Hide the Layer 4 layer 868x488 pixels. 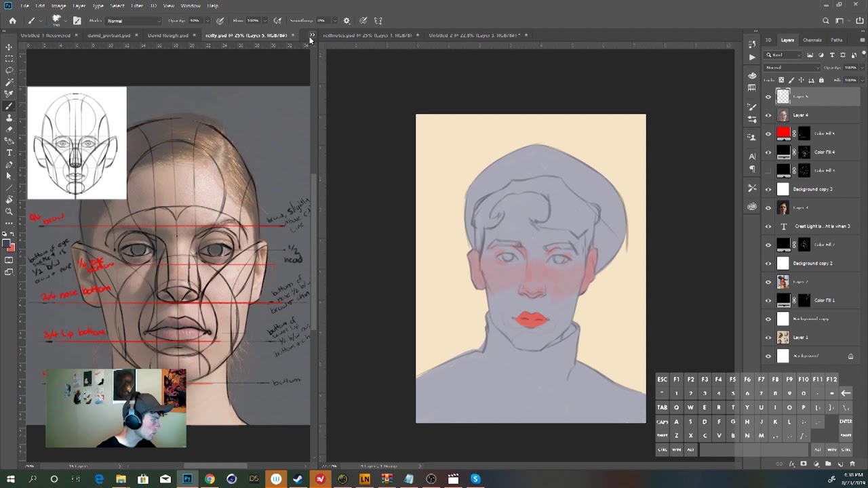point(768,115)
